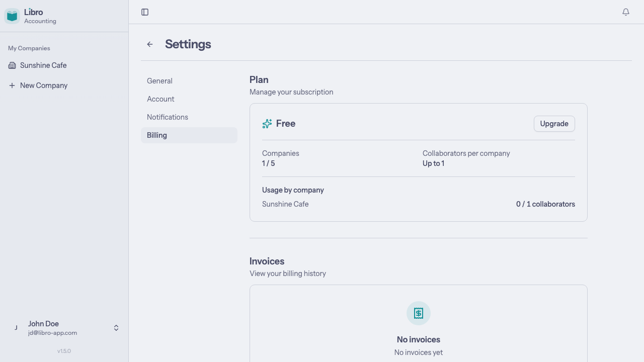Open the Account settings tab
Image resolution: width=644 pixels, height=362 pixels.
pyautogui.click(x=160, y=99)
